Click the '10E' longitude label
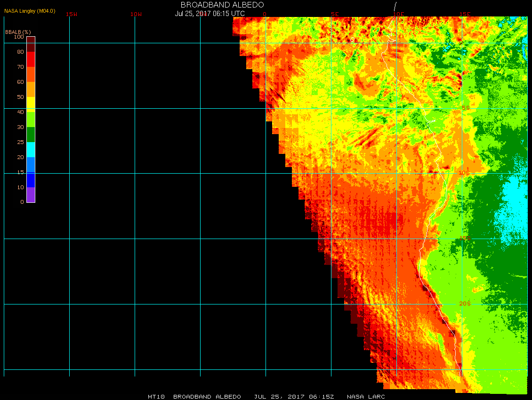This screenshot has height=400, width=532. click(x=399, y=14)
